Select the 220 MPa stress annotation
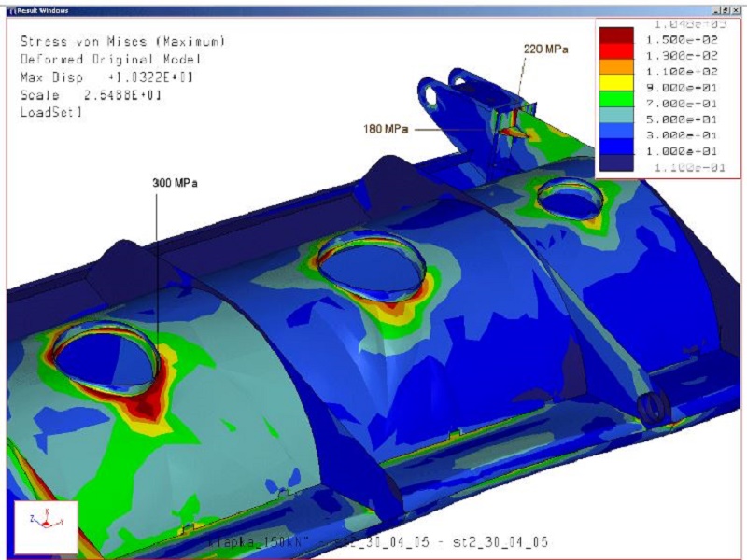The width and height of the screenshot is (747, 560). click(x=545, y=48)
